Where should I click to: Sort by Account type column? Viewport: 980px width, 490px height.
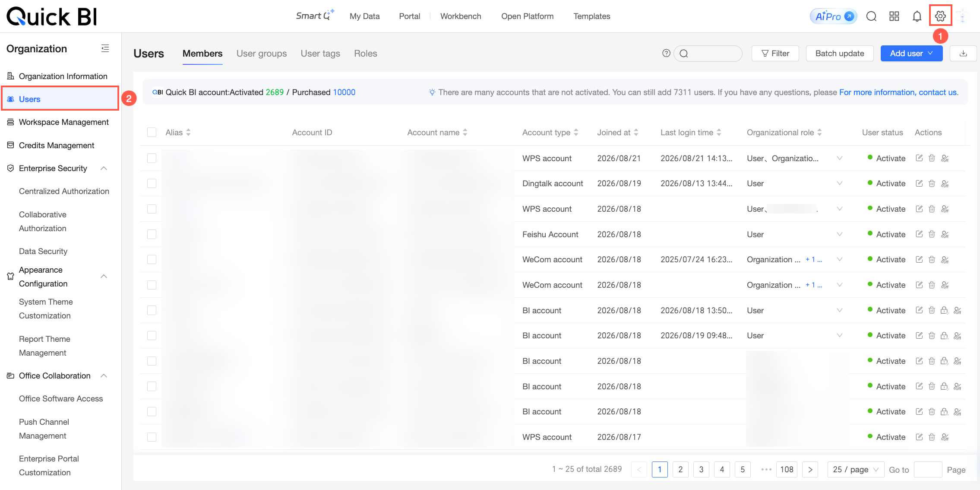(576, 132)
